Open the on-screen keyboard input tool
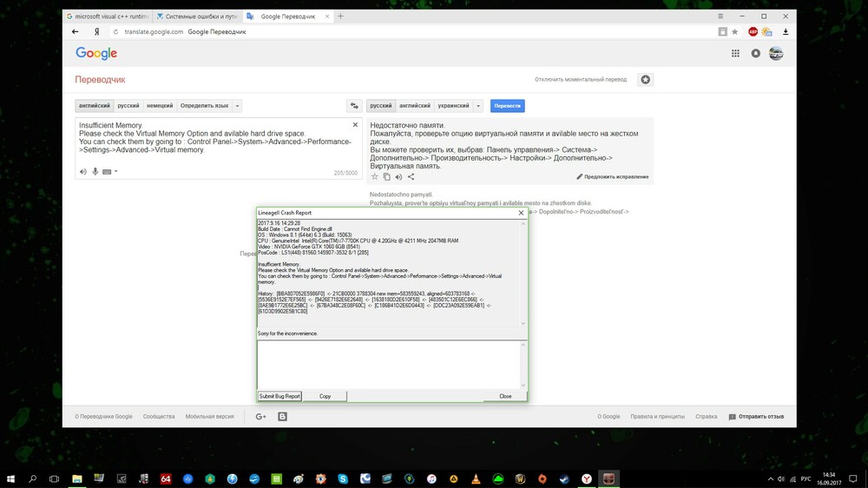Viewport: 868px width, 488px height. click(107, 172)
